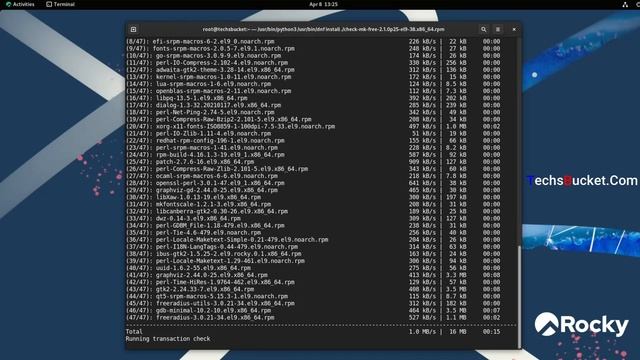The image size is (640, 360).
Task: Select the adwaita-gtk2-theme line
Action: coord(313,70)
